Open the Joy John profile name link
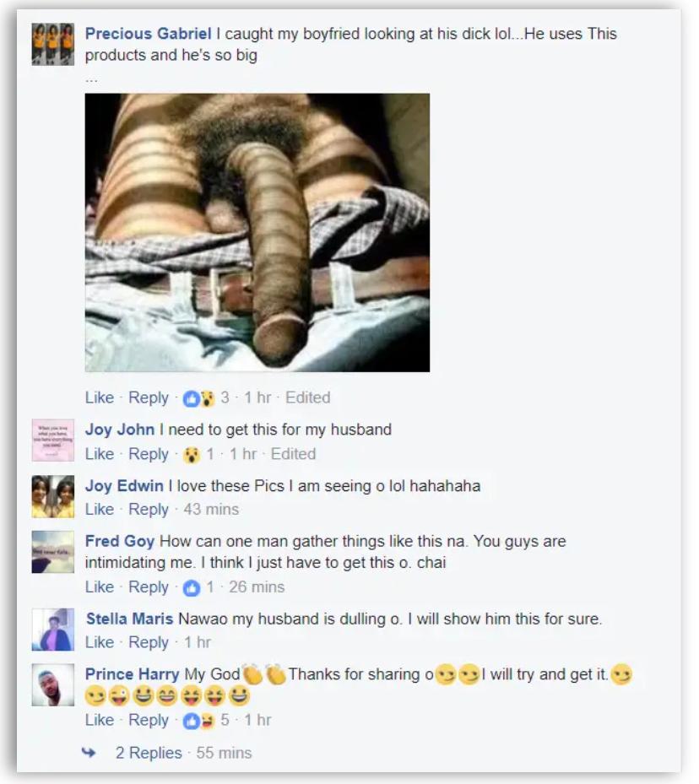 click(x=120, y=430)
